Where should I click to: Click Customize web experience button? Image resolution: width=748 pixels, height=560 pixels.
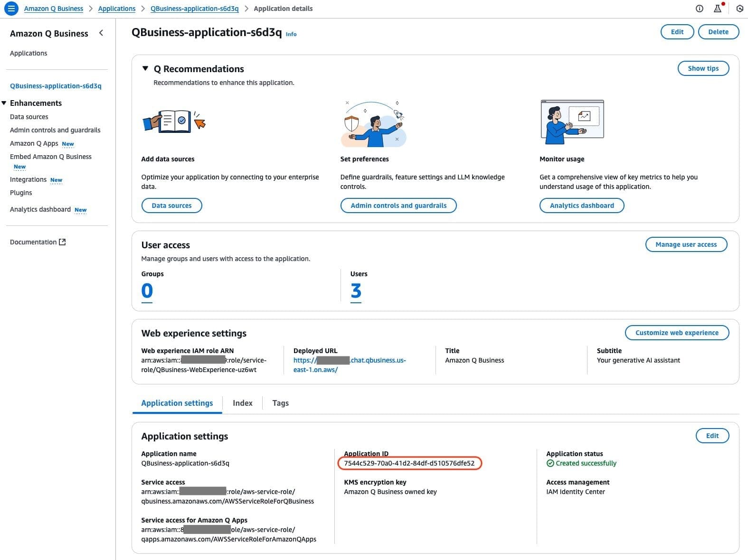(677, 333)
